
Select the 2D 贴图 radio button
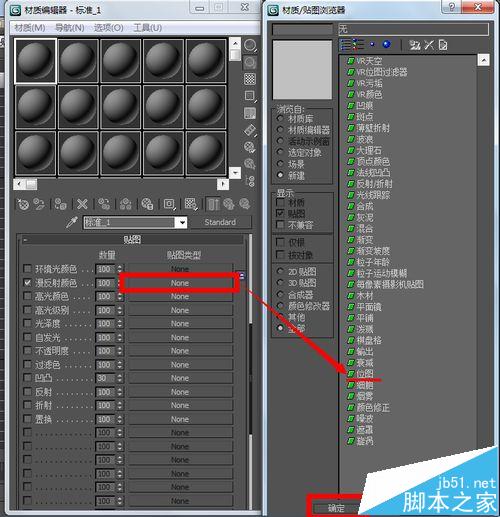pyautogui.click(x=280, y=271)
